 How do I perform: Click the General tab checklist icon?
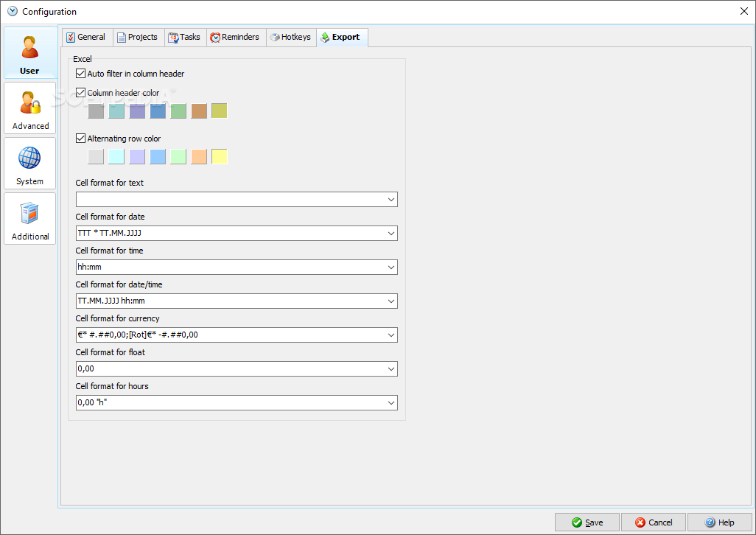point(71,37)
